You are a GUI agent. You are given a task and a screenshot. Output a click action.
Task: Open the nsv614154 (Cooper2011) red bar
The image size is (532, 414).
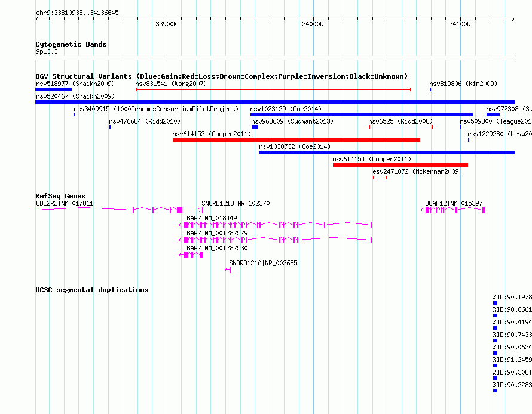point(400,165)
